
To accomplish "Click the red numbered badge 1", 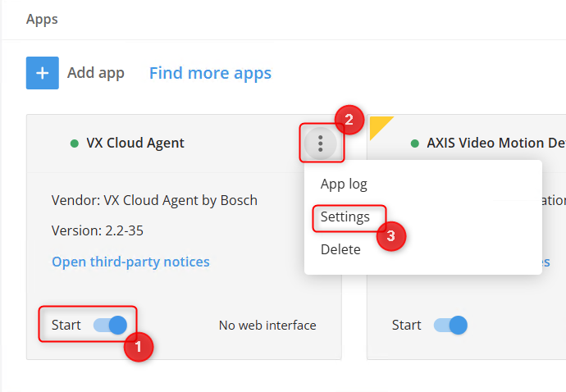I will pos(138,347).
